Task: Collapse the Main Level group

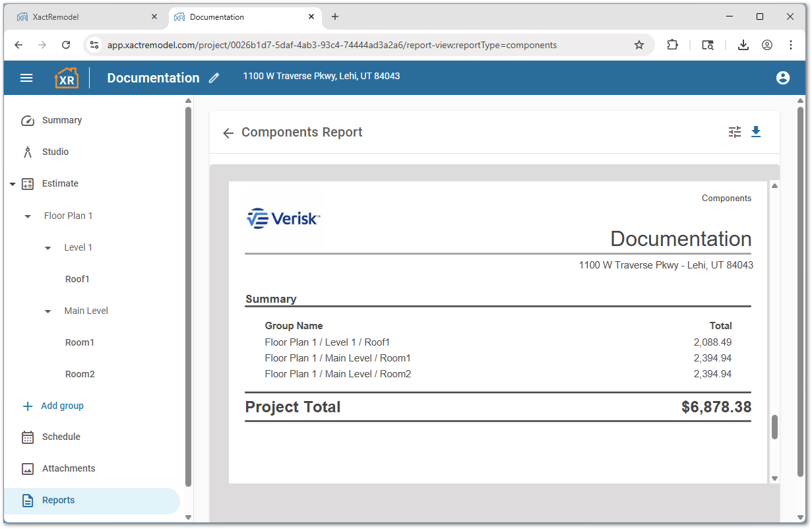Action: click(x=47, y=311)
